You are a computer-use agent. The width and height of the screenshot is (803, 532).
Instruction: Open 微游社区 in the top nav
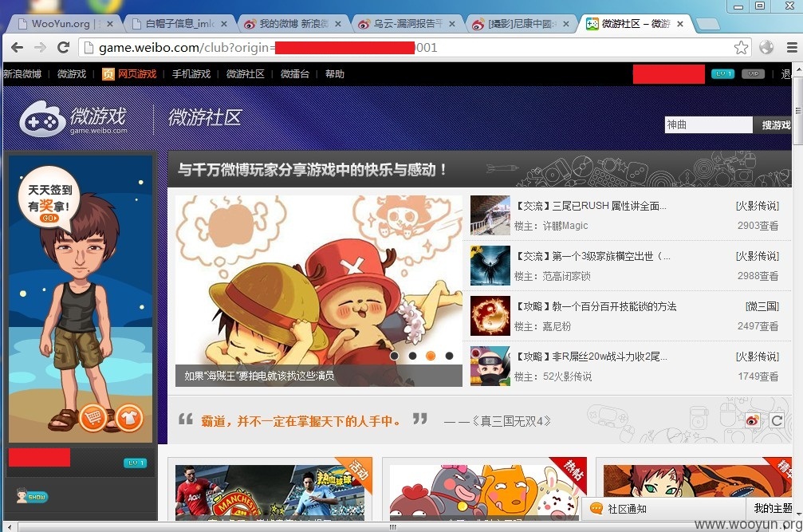pos(246,73)
